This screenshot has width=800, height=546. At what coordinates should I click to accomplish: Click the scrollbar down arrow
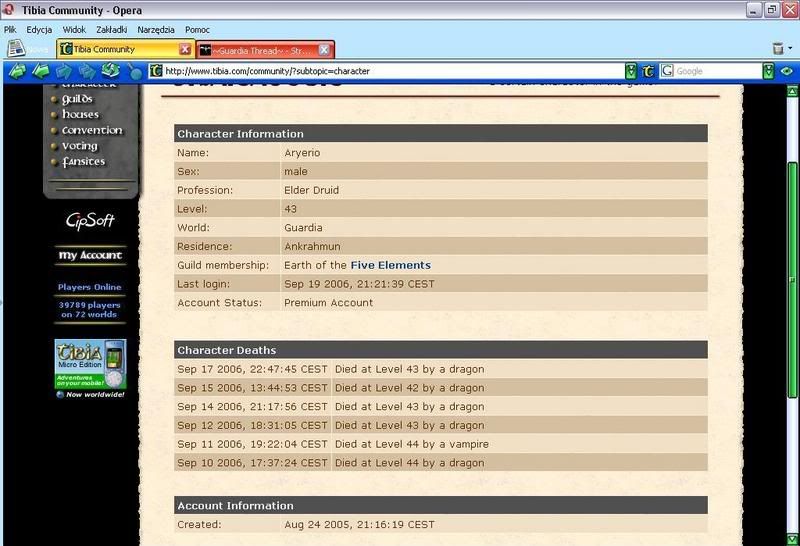(x=792, y=538)
